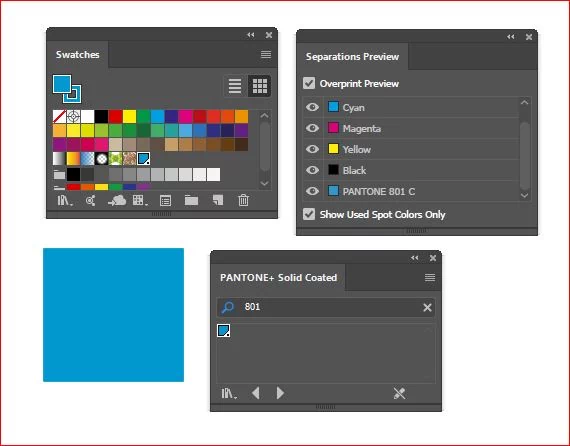Image resolution: width=570 pixels, height=446 pixels.
Task: Open Swatch Libraries menu in Swatches panel
Action: (x=65, y=200)
